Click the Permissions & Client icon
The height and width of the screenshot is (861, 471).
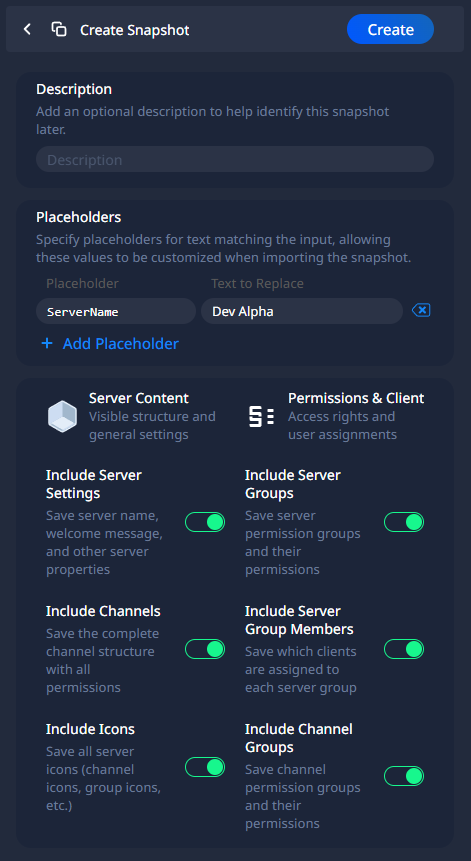(x=261, y=417)
